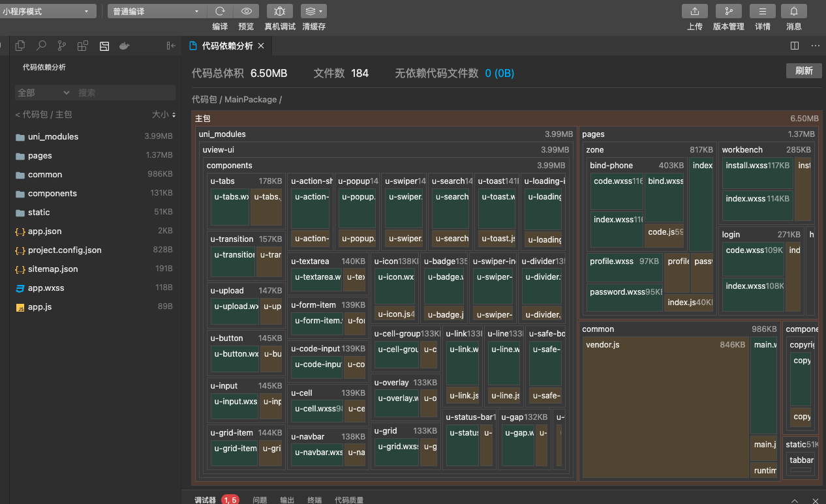
Task: Click the u-form-item treemap block header
Action: (328, 304)
